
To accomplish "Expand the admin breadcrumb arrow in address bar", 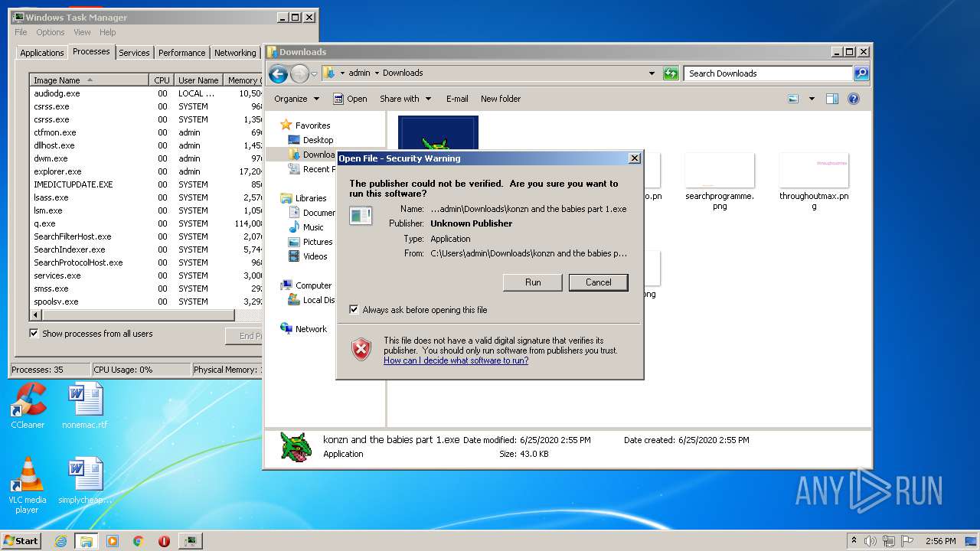I will pos(377,73).
